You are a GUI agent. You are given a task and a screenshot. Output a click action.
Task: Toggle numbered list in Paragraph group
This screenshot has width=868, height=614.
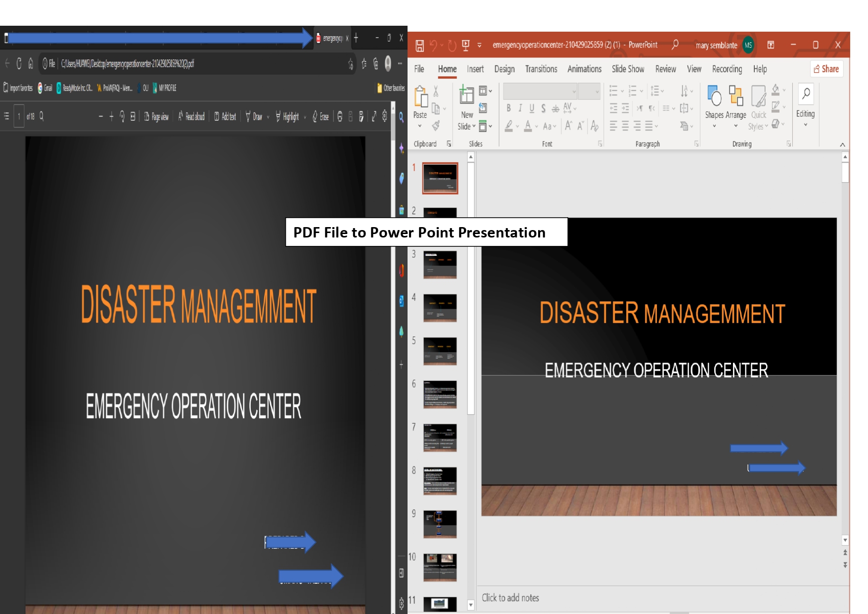632,91
